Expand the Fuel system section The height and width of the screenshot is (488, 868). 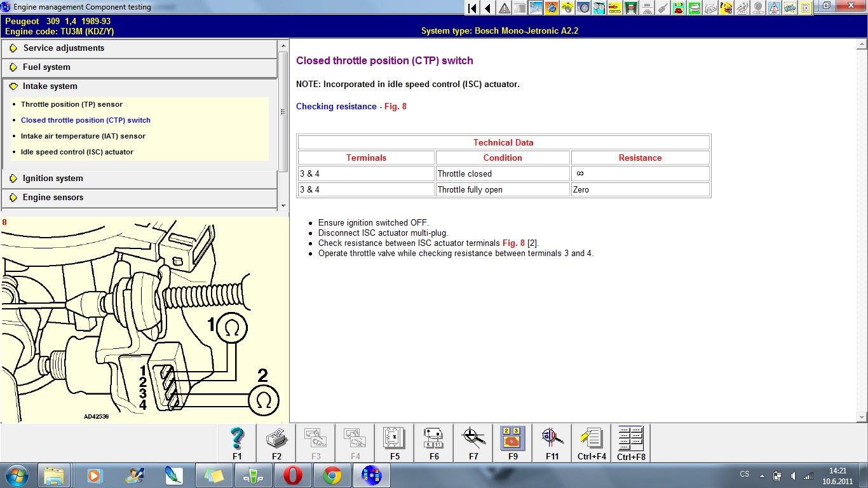coord(46,67)
